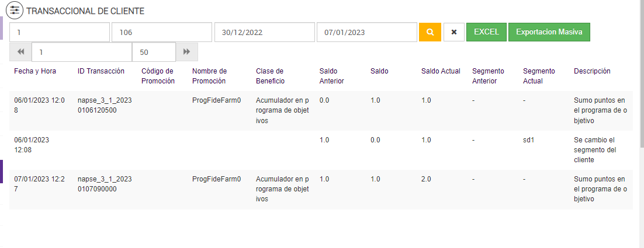Screen dimensions: 644x248
Task: Click the Fecha y Hora column header
Action: click(x=35, y=71)
